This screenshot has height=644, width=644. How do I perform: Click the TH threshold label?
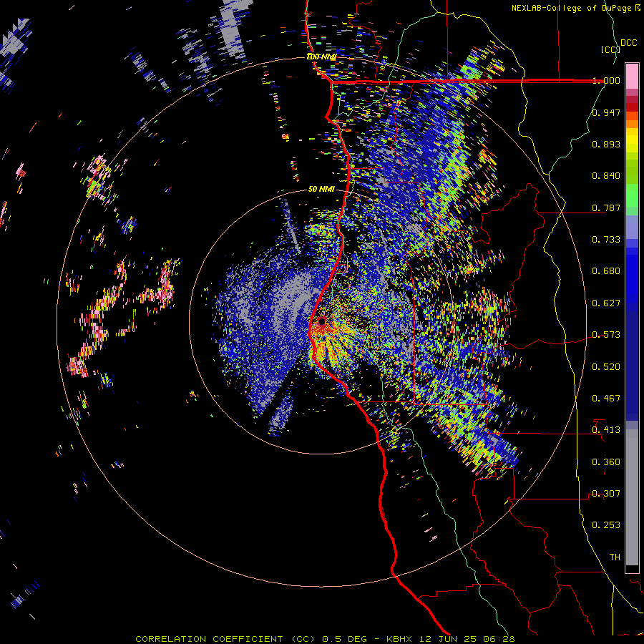tap(615, 557)
